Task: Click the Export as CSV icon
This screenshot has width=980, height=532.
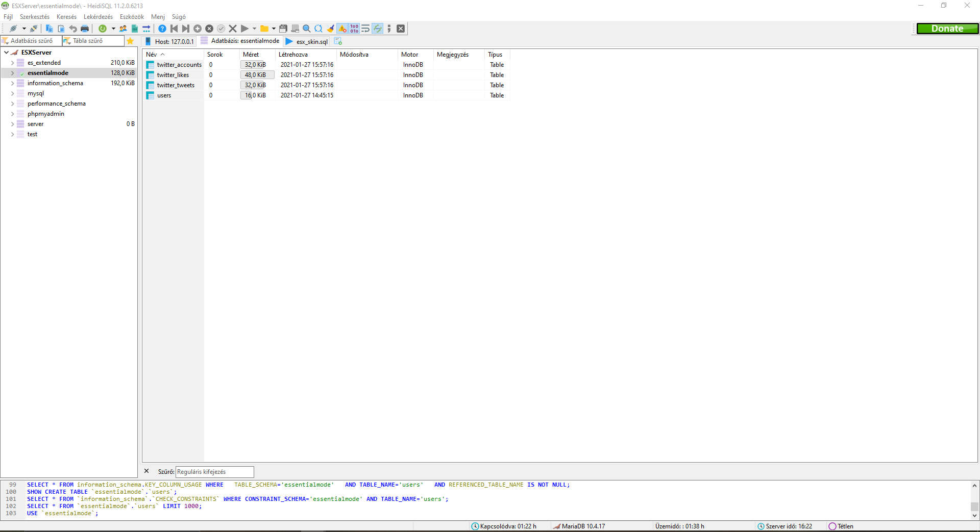Action: point(134,29)
